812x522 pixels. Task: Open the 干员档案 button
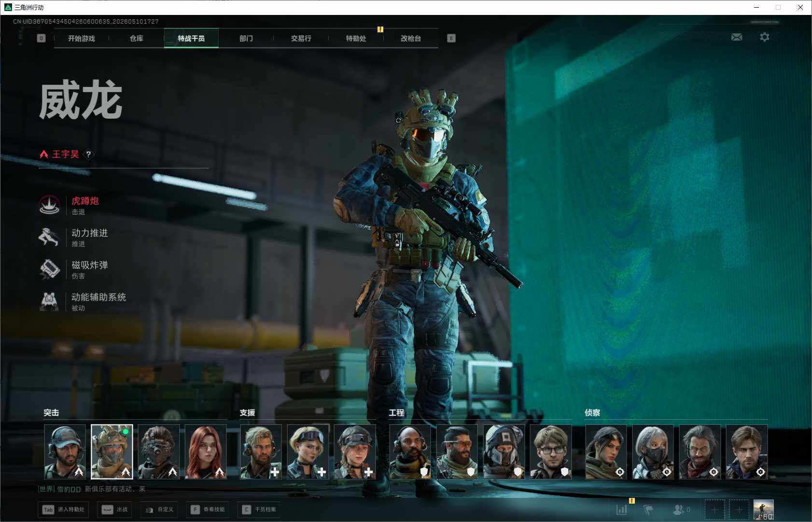[260, 509]
